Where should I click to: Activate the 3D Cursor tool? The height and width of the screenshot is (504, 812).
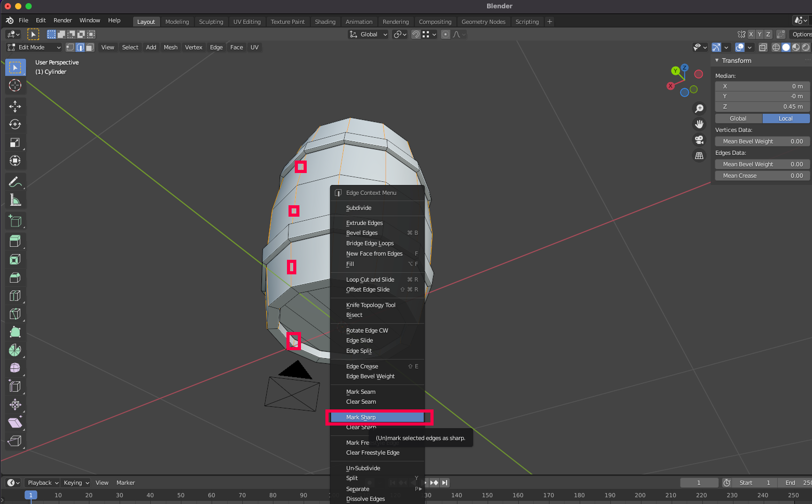tap(15, 86)
